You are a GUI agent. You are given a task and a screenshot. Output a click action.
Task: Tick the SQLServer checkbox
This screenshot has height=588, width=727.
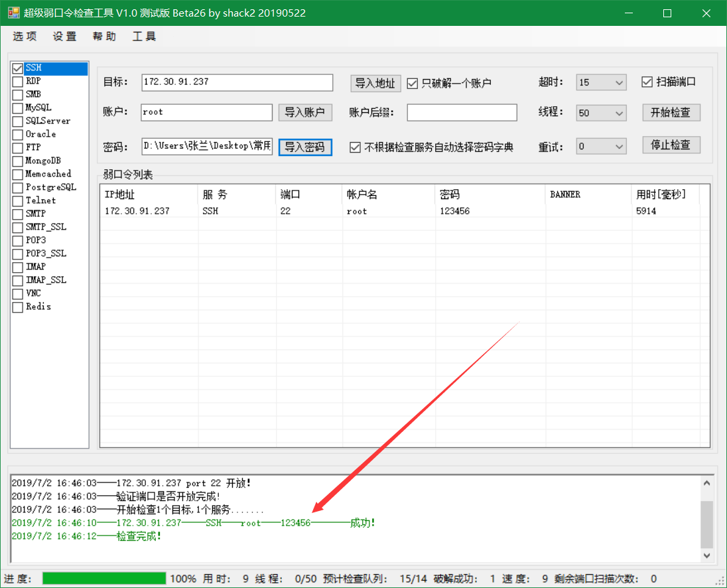coord(18,121)
